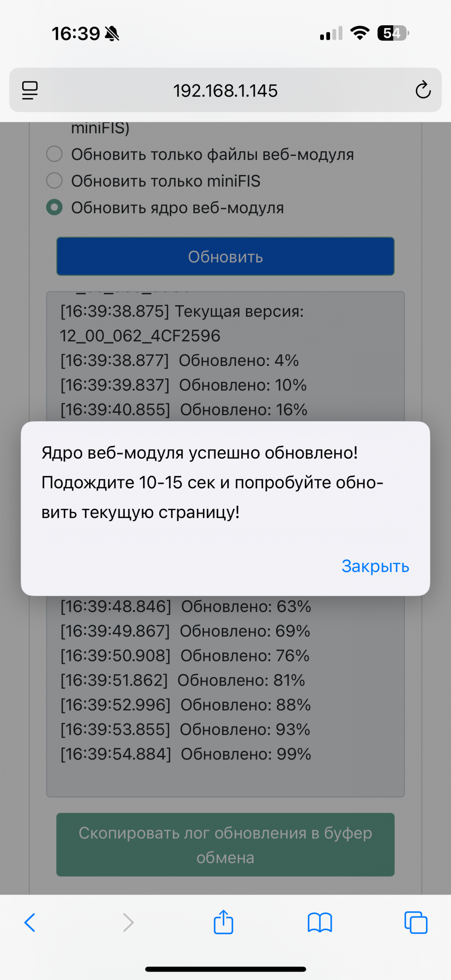This screenshot has height=980, width=451.
Task: Tap the Safari forward arrow
Action: point(128,923)
